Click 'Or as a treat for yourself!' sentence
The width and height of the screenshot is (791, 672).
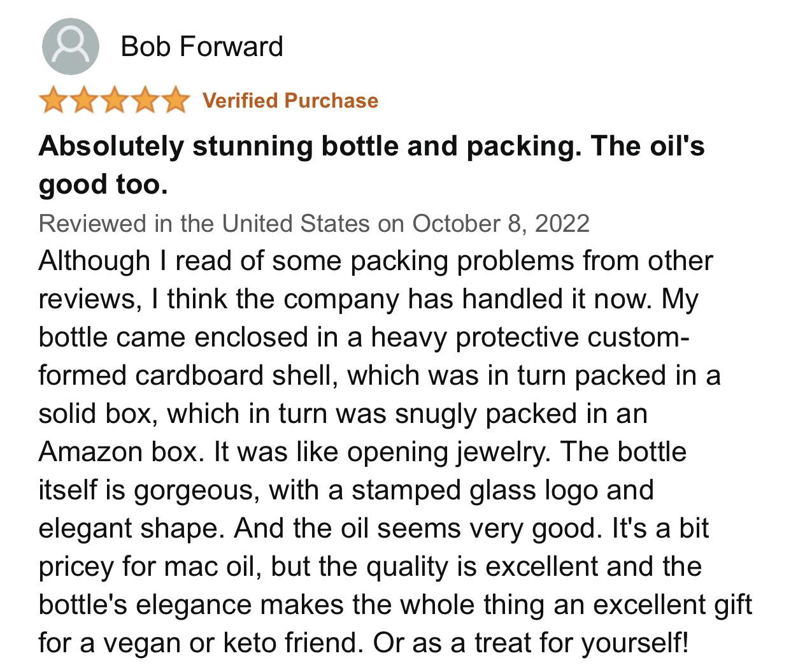pyautogui.click(x=531, y=643)
